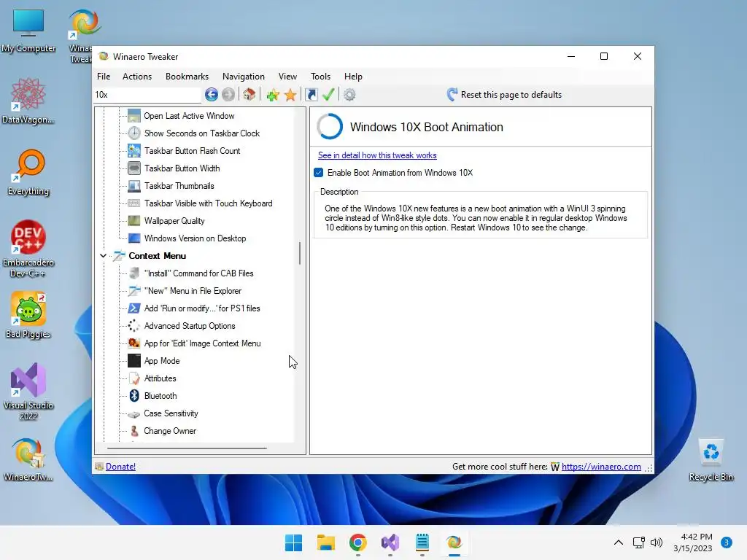Image resolution: width=747 pixels, height=560 pixels.
Task: Select the WinaeroTw... desktop icon at bottom
Action: 28,460
